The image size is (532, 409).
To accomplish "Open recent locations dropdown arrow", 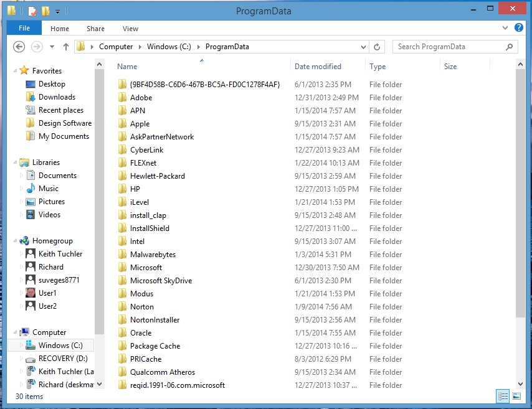I will pos(52,47).
